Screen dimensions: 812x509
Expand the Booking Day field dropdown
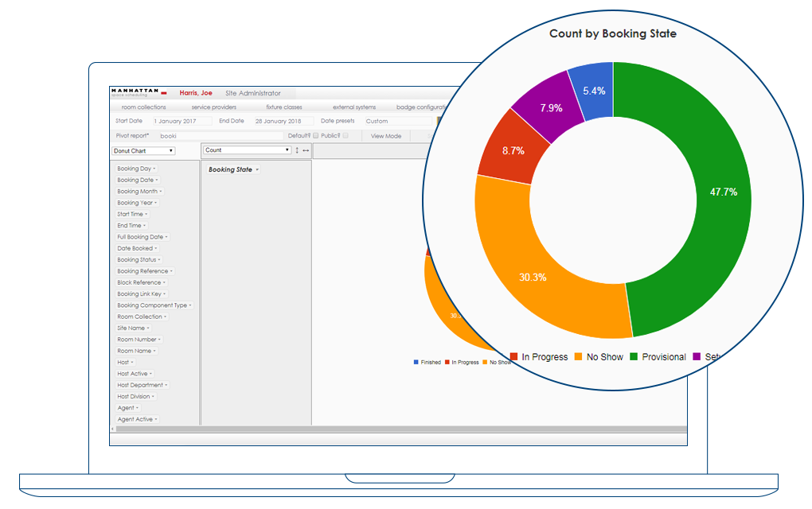[x=154, y=169]
